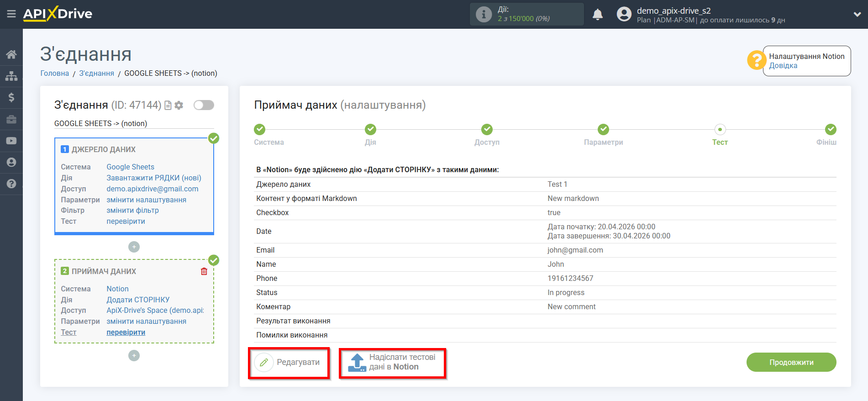Open the help question sidebar icon
The height and width of the screenshot is (401, 868).
click(11, 184)
